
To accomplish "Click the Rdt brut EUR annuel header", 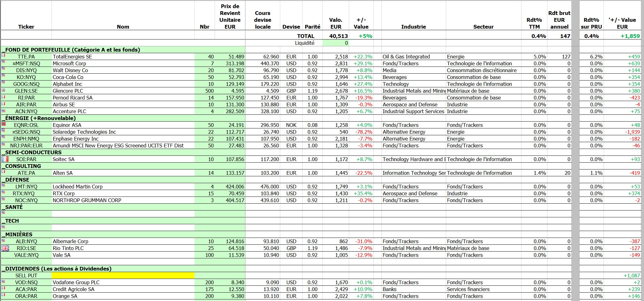I will [x=559, y=20].
